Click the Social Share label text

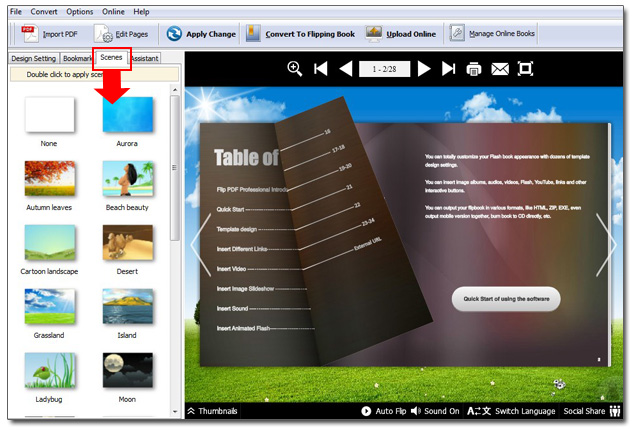point(584,411)
